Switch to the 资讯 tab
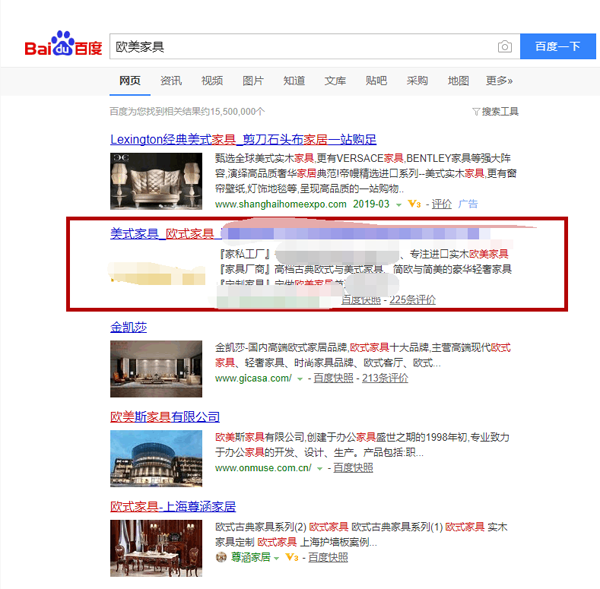The width and height of the screenshot is (600, 589). tap(171, 81)
